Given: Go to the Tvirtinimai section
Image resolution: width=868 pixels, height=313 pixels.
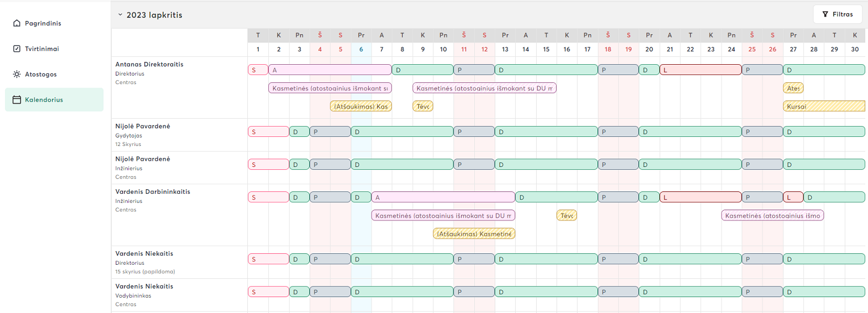Looking at the screenshot, I should [x=41, y=49].
